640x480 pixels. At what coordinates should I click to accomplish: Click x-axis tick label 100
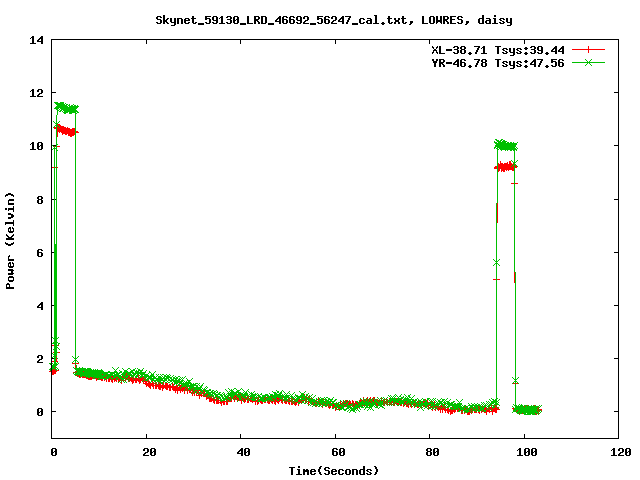(x=527, y=452)
